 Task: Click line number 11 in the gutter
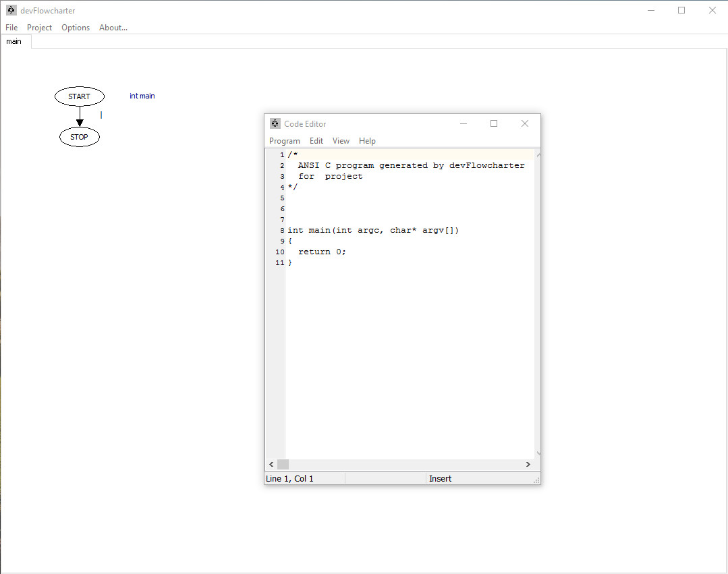[x=279, y=262]
